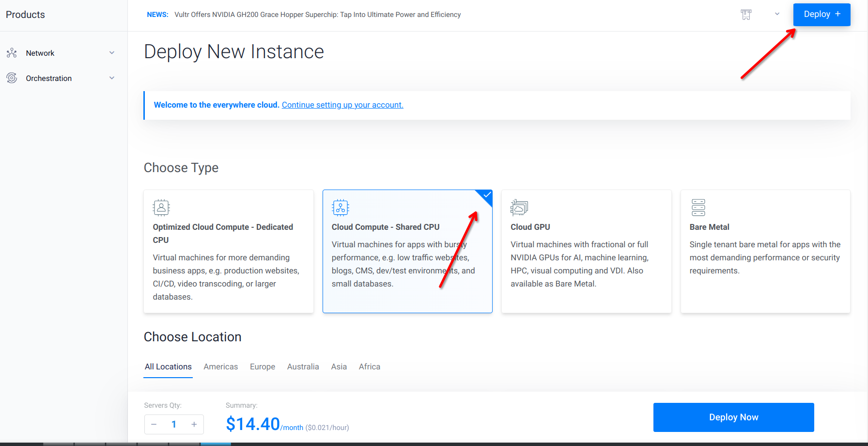
Task: Open the Orchestration sidebar section
Action: (63, 78)
